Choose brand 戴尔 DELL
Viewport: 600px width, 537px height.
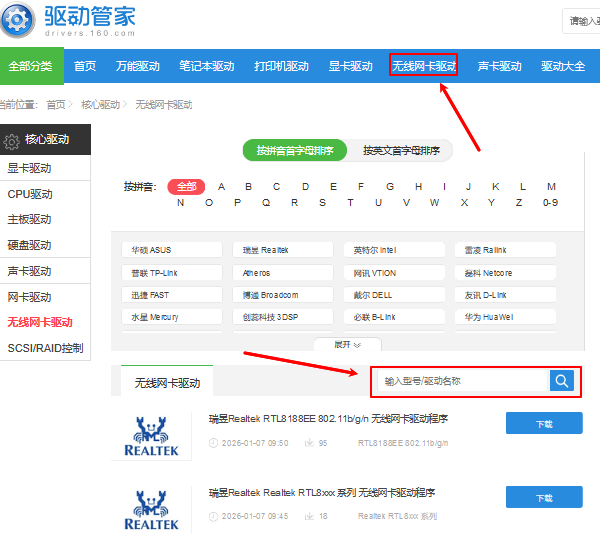coord(394,295)
